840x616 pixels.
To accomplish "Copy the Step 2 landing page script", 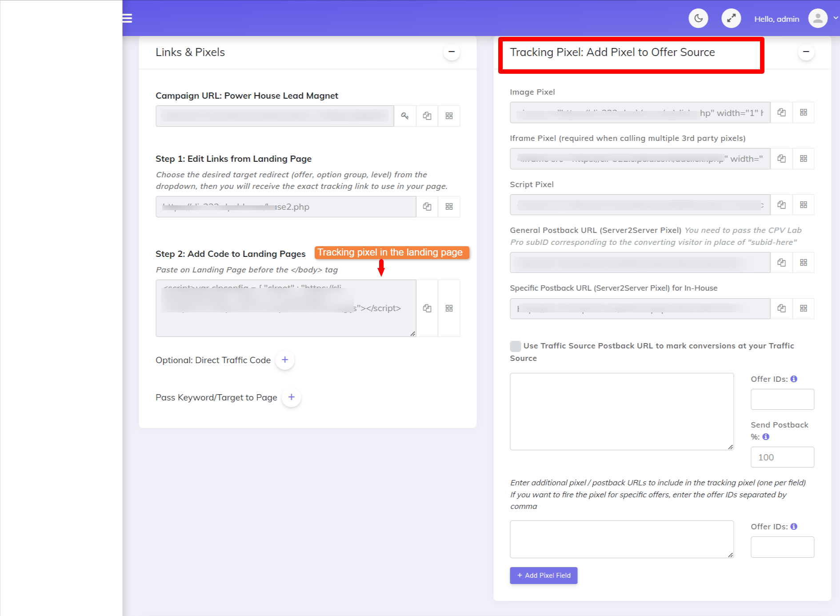I will [x=427, y=308].
